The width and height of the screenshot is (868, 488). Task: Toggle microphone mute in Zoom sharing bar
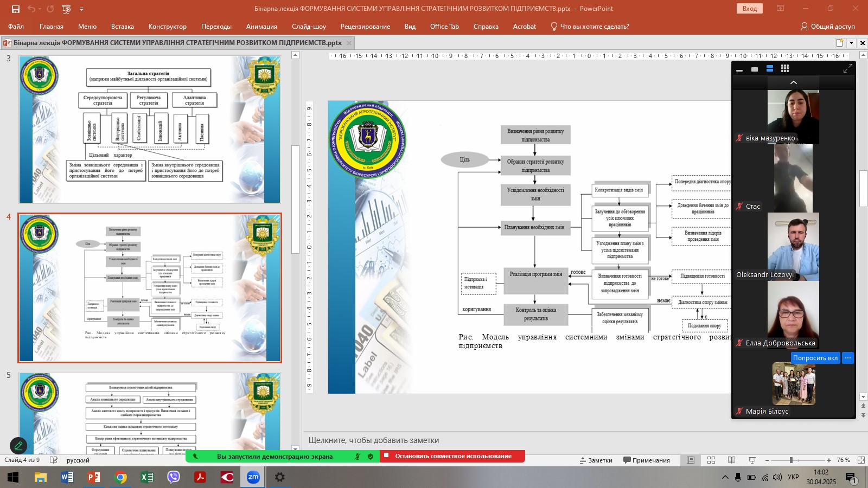pos(358,457)
